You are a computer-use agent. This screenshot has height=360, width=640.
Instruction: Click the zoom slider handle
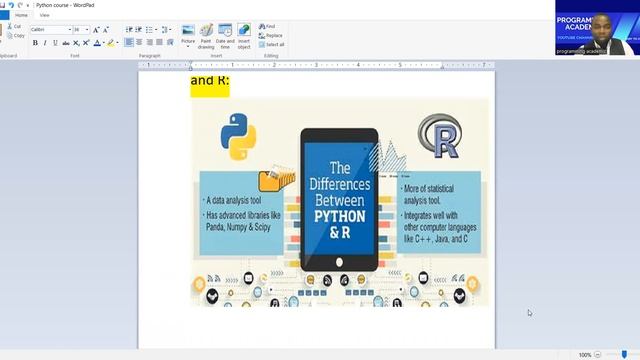(624, 354)
